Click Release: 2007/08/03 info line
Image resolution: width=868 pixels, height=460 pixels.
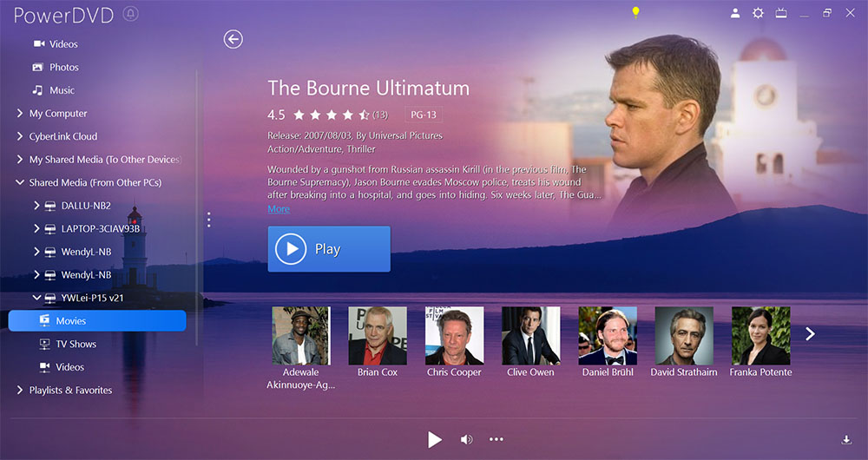click(355, 135)
